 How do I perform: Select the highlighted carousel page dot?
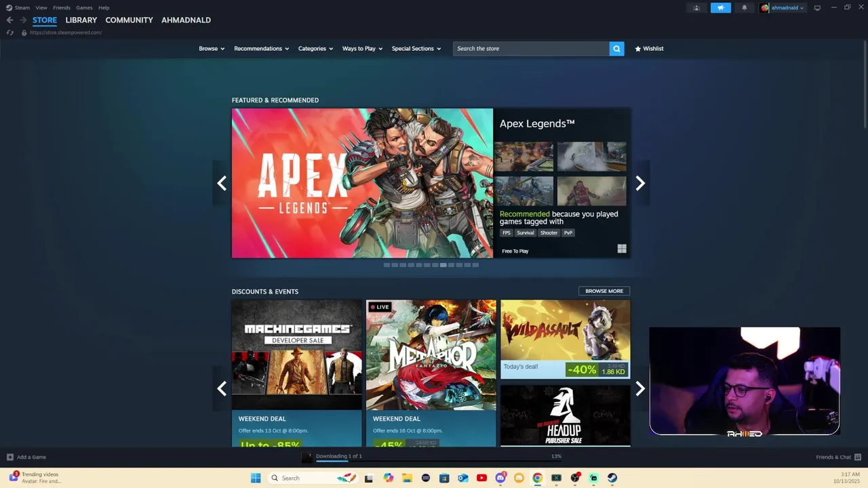pos(443,265)
